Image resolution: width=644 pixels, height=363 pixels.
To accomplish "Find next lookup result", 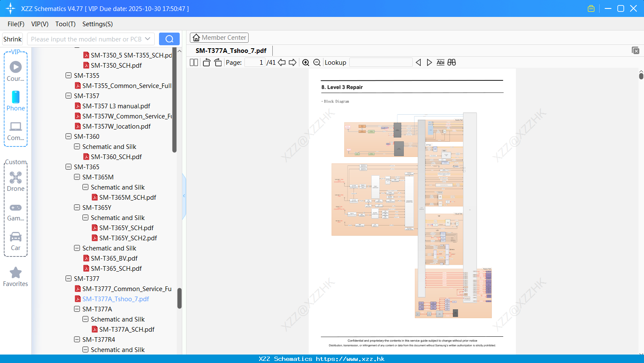I will tap(429, 63).
